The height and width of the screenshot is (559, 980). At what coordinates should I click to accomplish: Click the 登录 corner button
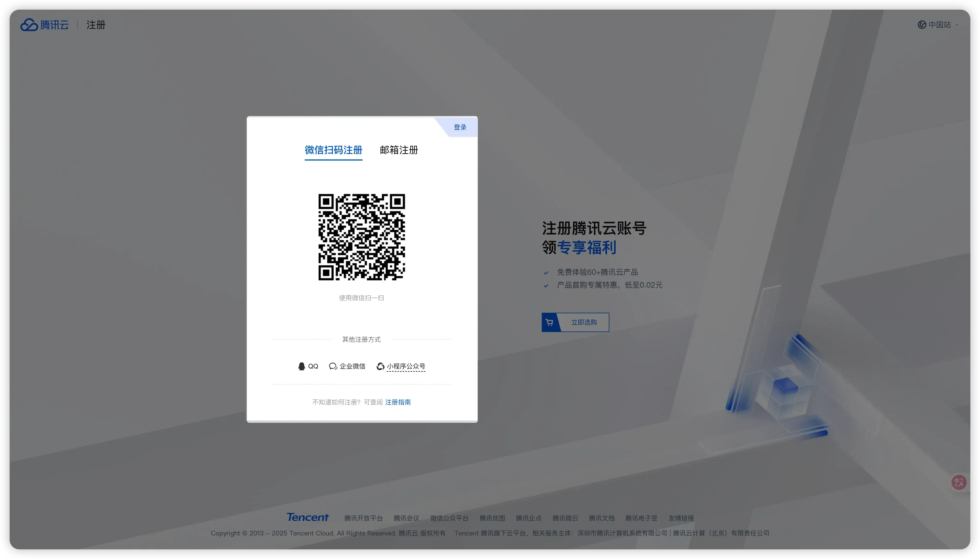[460, 128]
